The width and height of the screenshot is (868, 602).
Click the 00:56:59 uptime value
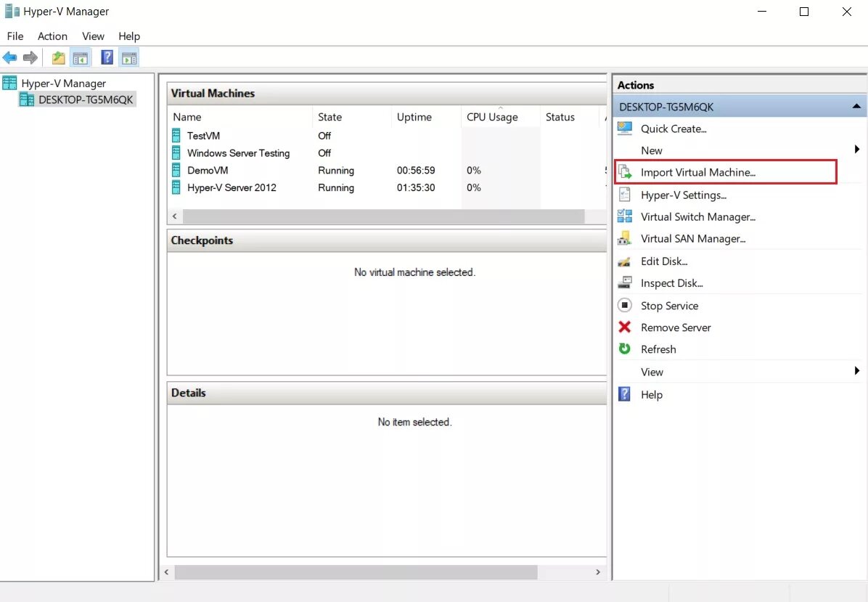tap(416, 170)
